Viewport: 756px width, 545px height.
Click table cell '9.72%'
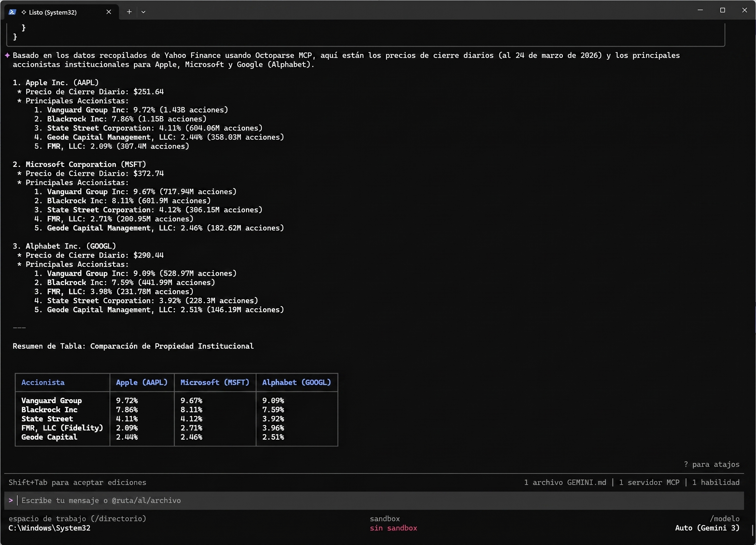(x=127, y=401)
